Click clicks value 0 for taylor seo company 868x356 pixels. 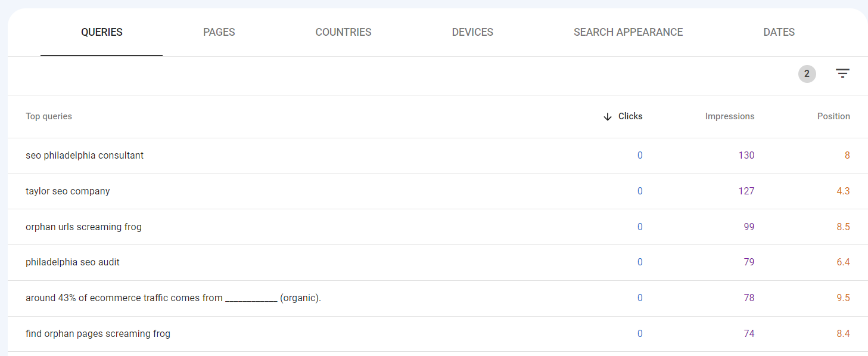[x=640, y=191]
